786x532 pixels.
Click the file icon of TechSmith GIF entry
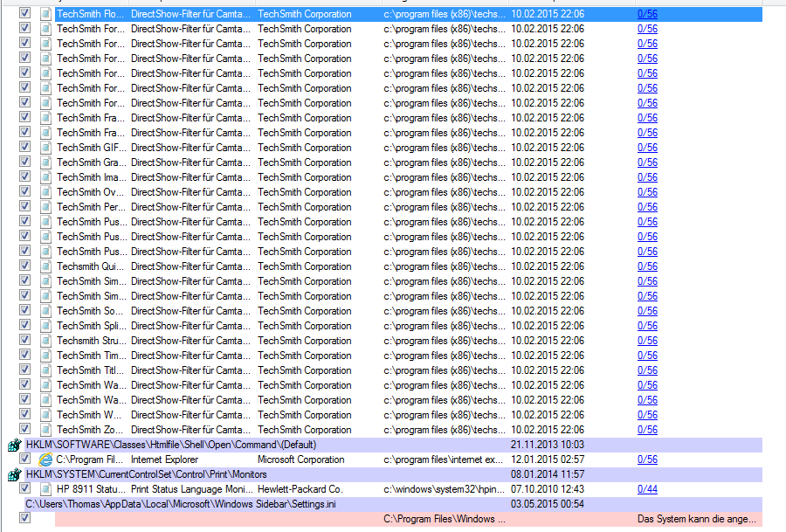(45, 148)
